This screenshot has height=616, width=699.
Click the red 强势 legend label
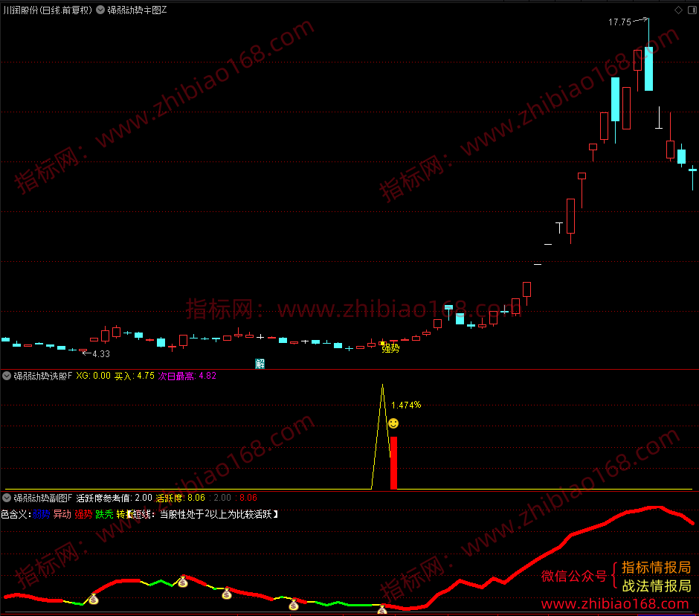click(83, 514)
